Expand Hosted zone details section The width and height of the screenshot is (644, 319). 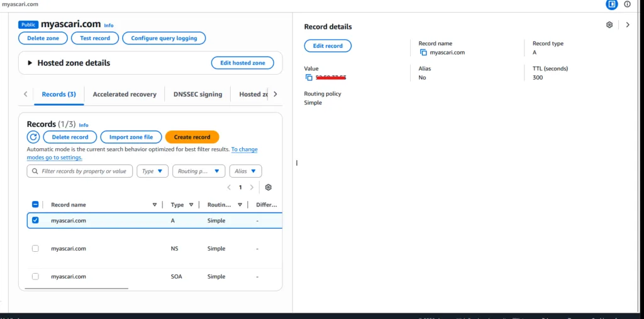tap(30, 63)
